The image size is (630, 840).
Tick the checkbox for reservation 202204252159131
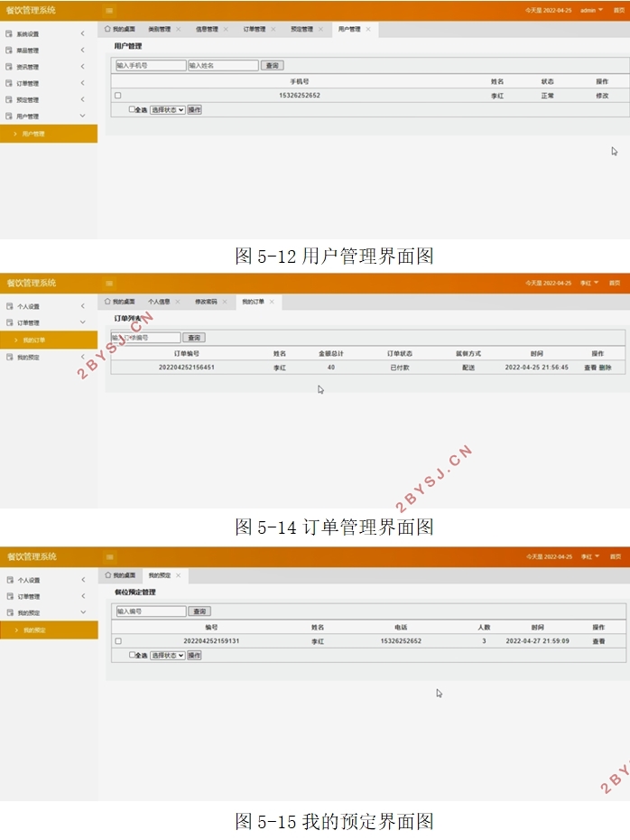[118, 640]
